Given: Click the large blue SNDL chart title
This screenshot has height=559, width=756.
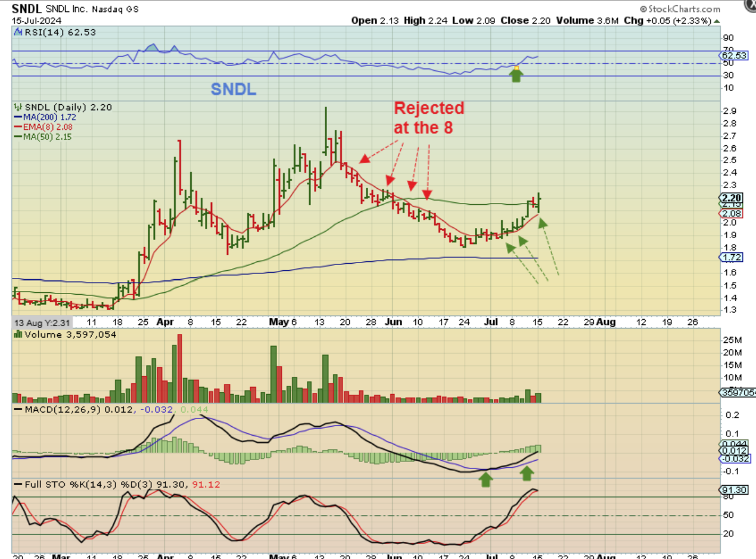Looking at the screenshot, I should (x=234, y=89).
